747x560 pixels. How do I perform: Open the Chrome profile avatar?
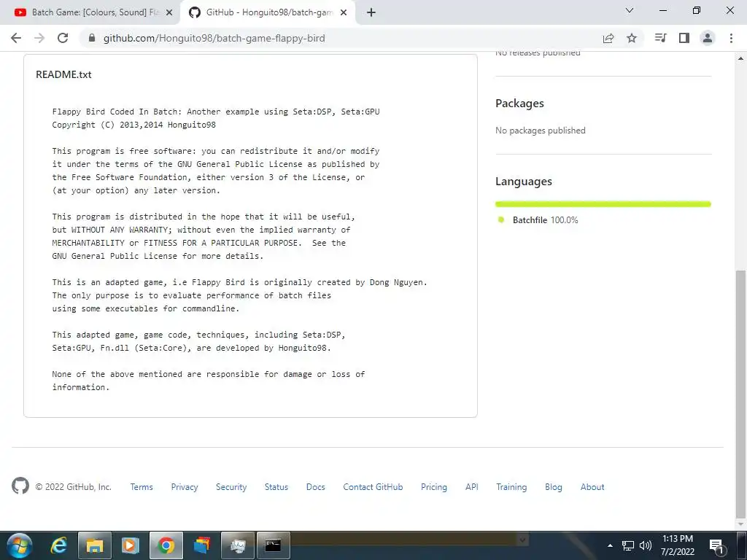[x=708, y=38]
